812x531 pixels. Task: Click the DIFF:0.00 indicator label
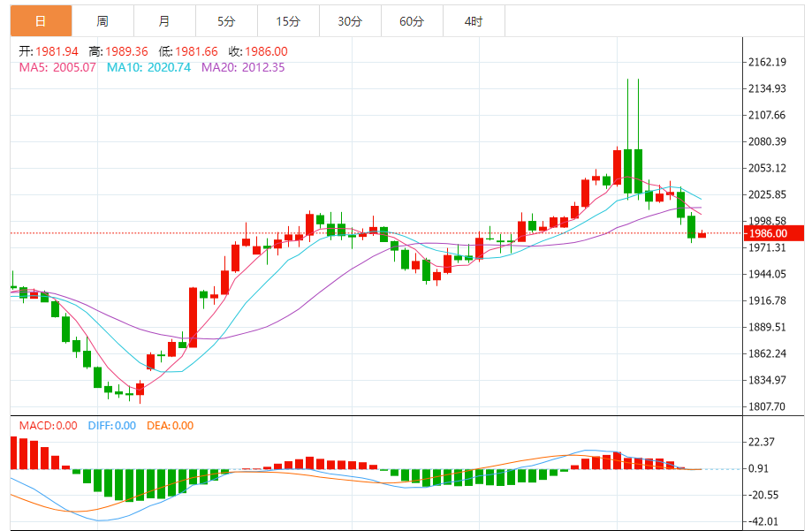pos(112,426)
